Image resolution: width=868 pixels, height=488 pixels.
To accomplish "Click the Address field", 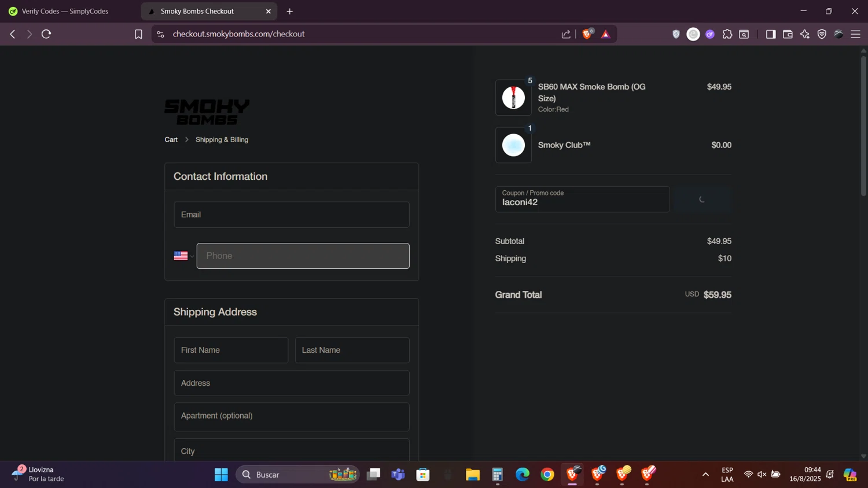I will coord(292,383).
